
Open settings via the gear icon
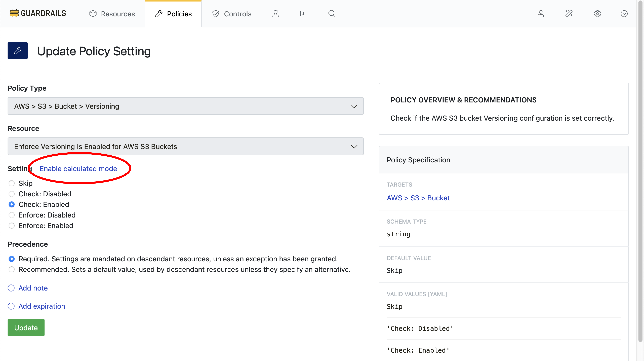pos(597,14)
